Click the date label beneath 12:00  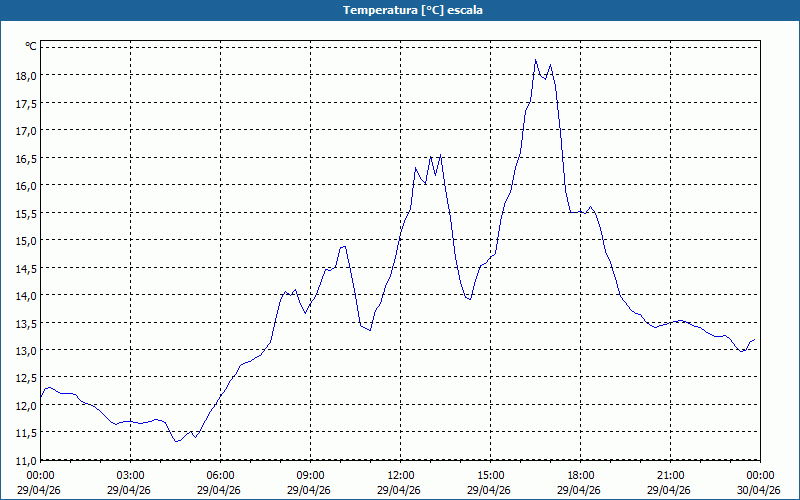click(401, 490)
